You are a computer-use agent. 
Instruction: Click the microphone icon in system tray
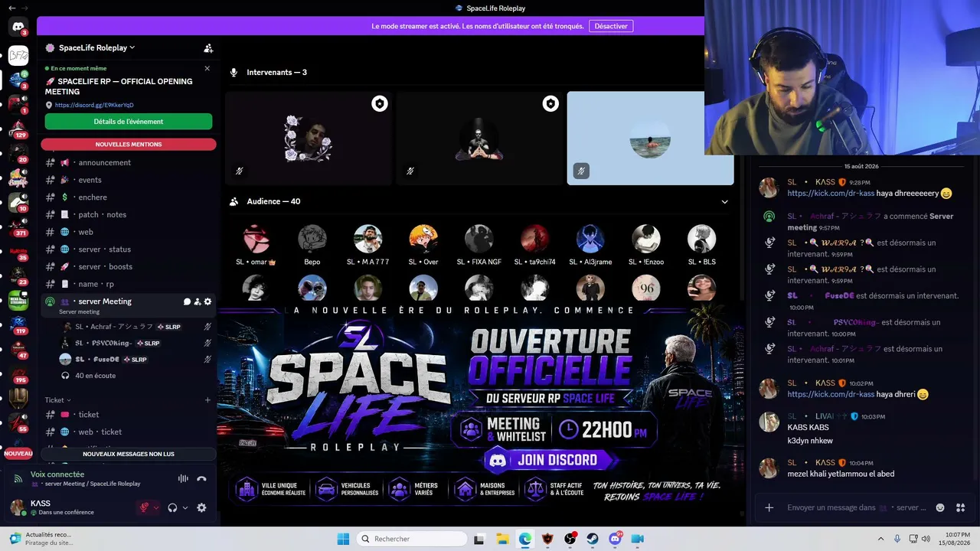(x=897, y=539)
